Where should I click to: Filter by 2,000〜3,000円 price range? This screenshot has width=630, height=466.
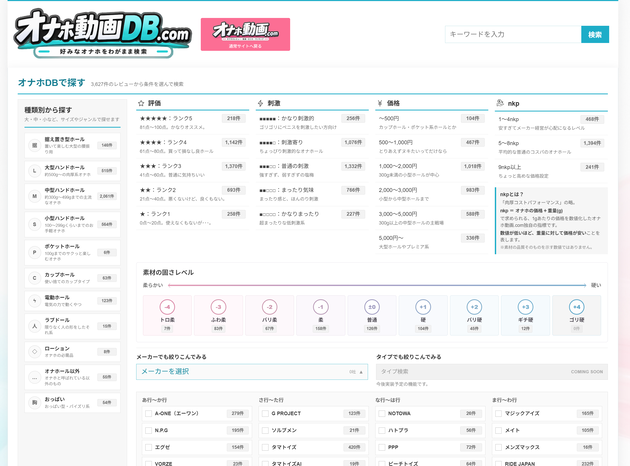coord(432,194)
